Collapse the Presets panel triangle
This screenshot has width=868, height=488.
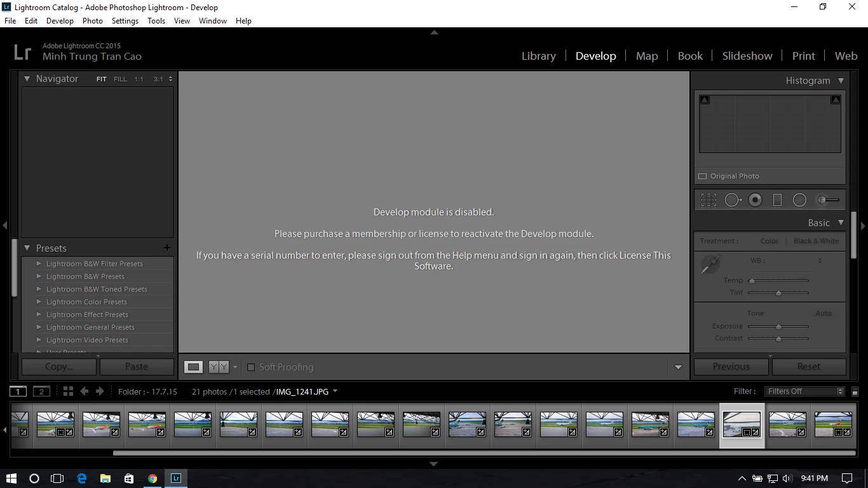27,248
